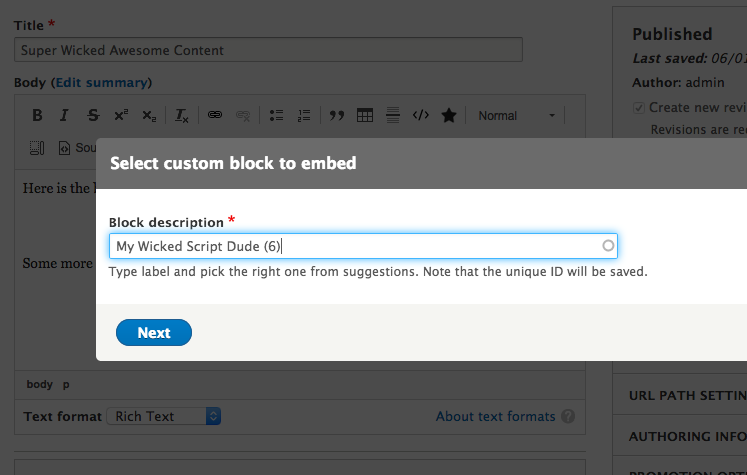Screen dimensions: 747x475
Task: Open About text formats link
Action: coord(495,416)
